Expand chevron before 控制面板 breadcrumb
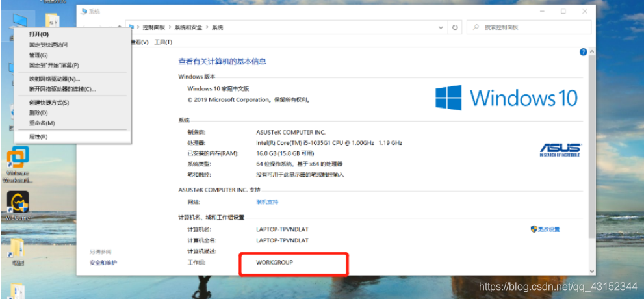This screenshot has height=299, width=644. tap(138, 27)
